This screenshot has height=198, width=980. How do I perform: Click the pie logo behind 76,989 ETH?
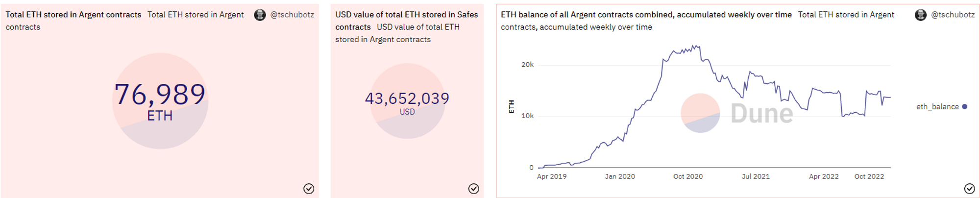coord(160,101)
